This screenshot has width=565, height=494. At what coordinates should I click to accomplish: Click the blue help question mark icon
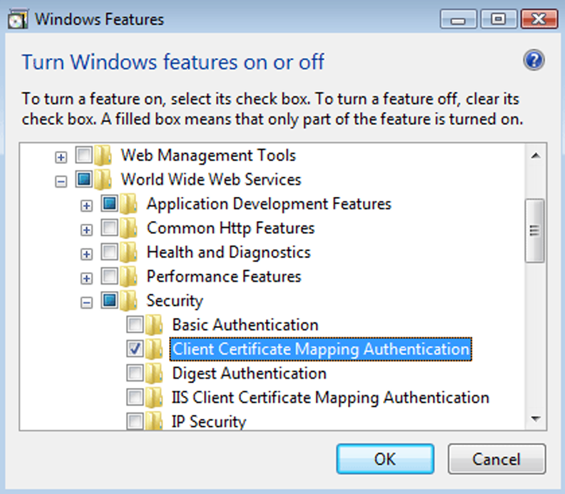tap(534, 60)
